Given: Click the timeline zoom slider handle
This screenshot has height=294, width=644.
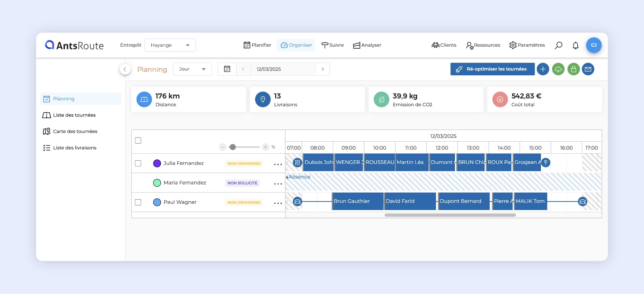Looking at the screenshot, I should coord(232,147).
